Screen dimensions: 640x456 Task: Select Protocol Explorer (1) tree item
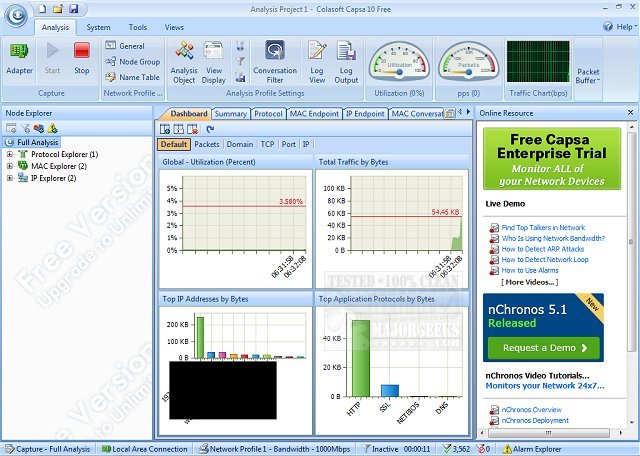(58, 154)
